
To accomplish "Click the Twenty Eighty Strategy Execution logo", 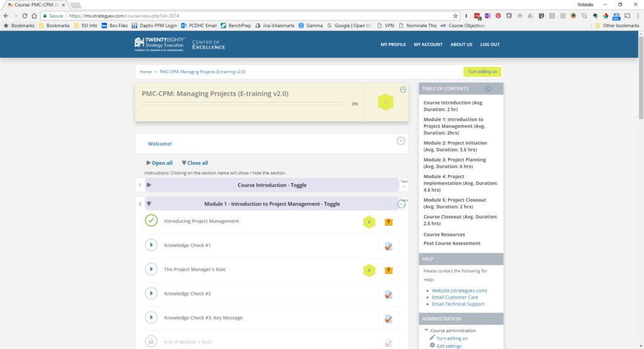I will point(159,44).
